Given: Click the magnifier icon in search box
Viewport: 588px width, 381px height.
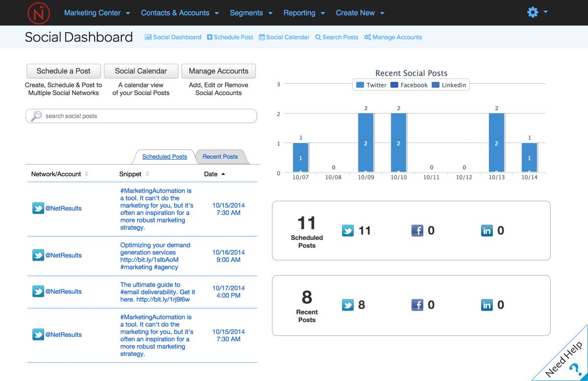Looking at the screenshot, I should [36, 116].
